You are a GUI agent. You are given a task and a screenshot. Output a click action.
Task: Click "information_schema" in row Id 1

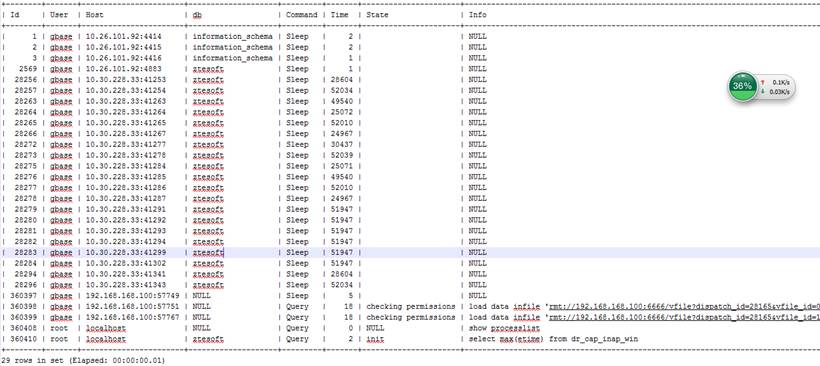[232, 37]
